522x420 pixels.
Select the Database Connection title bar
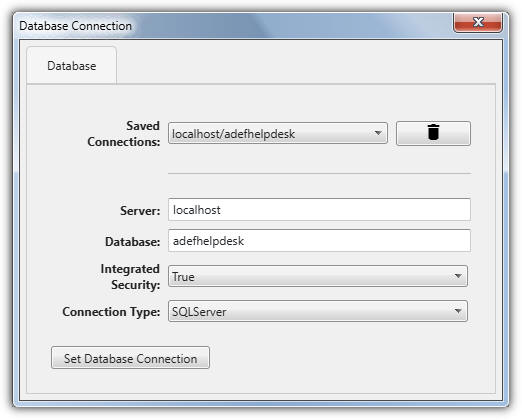coord(233,25)
